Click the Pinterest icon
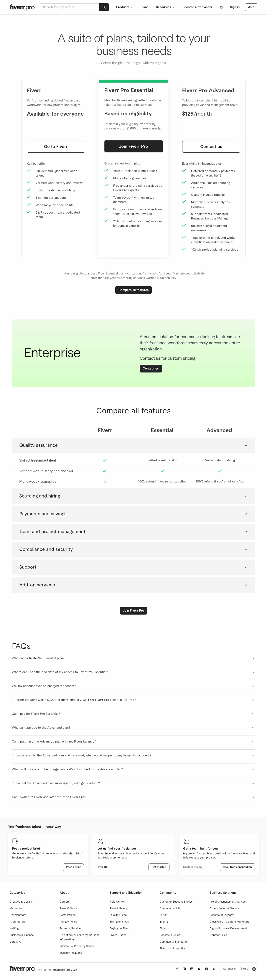Image resolution: width=267 pixels, height=980 pixels. pos(206,969)
